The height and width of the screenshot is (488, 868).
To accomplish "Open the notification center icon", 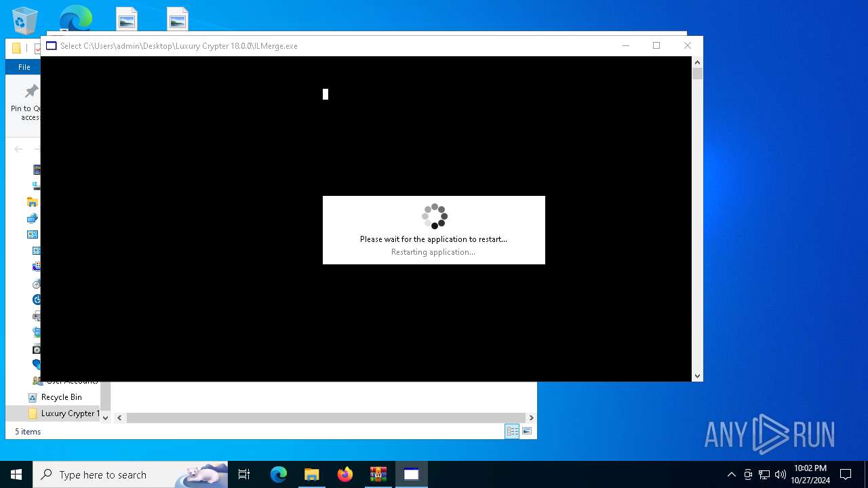I will click(846, 474).
